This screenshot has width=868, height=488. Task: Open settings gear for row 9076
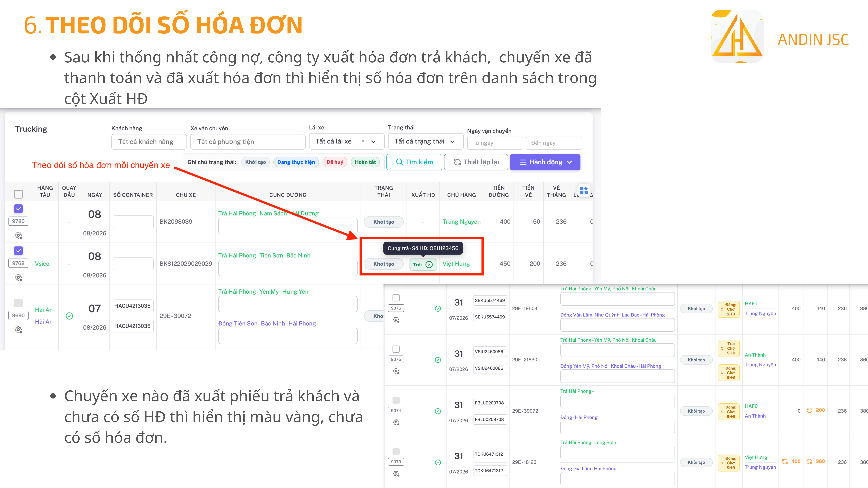tap(396, 320)
